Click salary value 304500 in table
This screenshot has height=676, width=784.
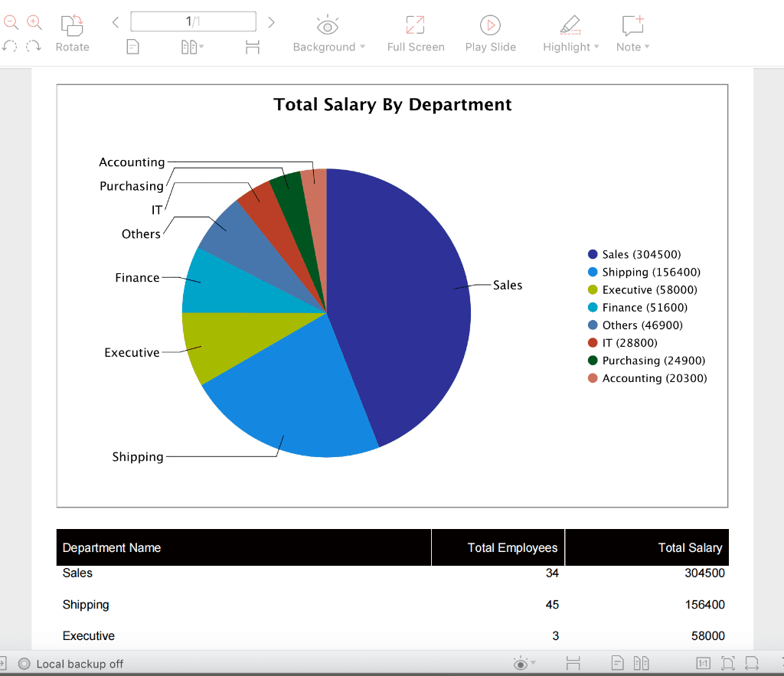pyautogui.click(x=704, y=573)
